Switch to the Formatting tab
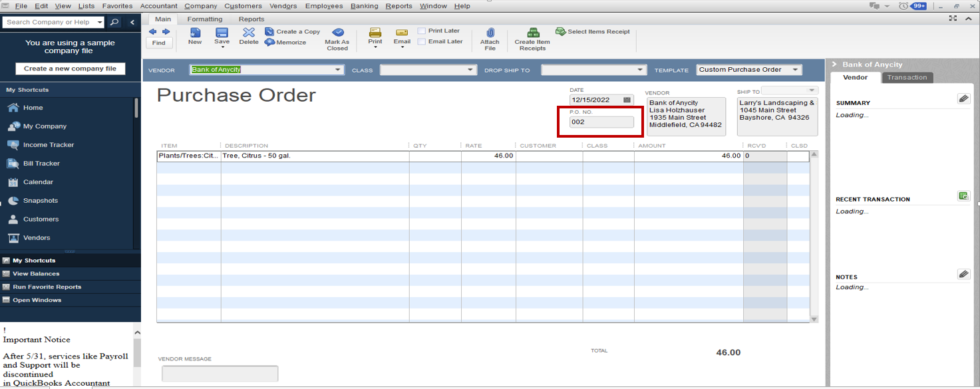The image size is (980, 389). [x=204, y=19]
